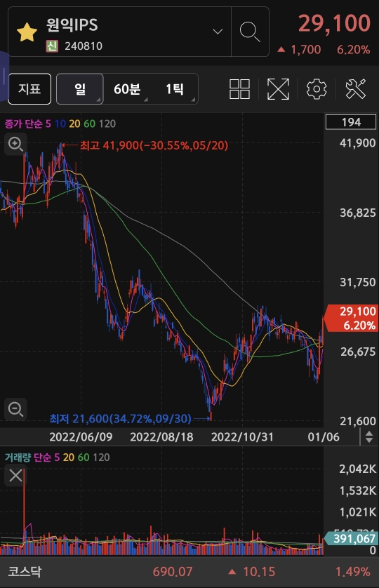Click the 원익IPS stock name
Image resolution: width=379 pixels, height=588 pixels.
click(72, 25)
